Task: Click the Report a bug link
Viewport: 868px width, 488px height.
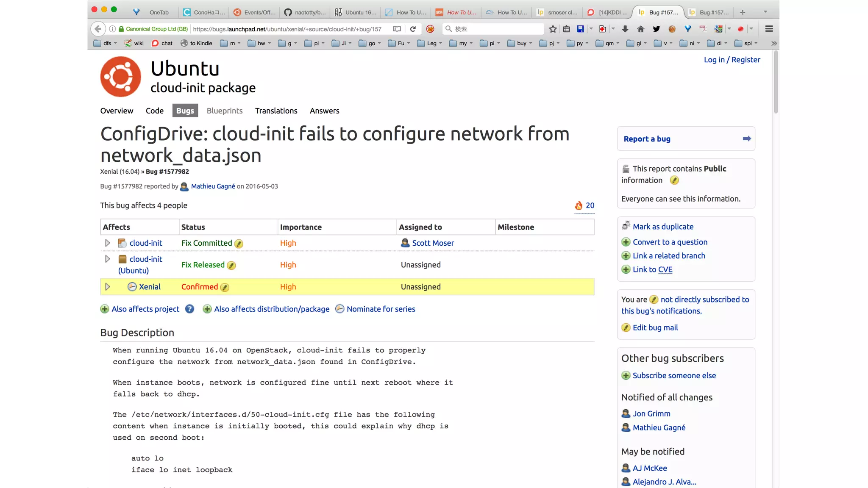Action: pos(647,139)
